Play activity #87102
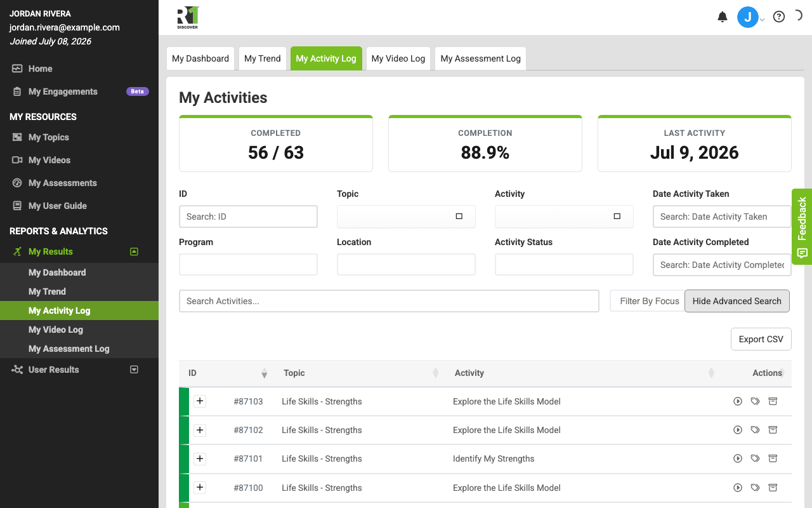Viewport: 812px width, 508px height. [x=738, y=430]
